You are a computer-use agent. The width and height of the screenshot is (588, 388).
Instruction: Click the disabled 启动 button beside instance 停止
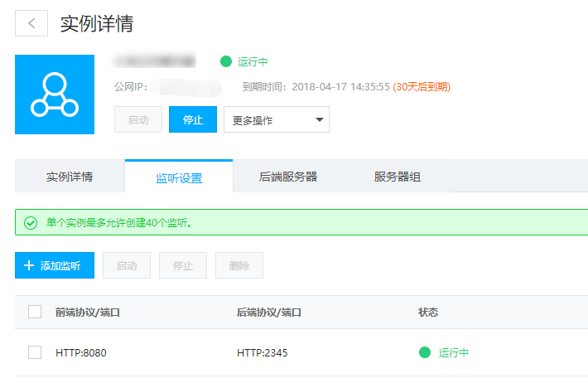[x=138, y=119]
